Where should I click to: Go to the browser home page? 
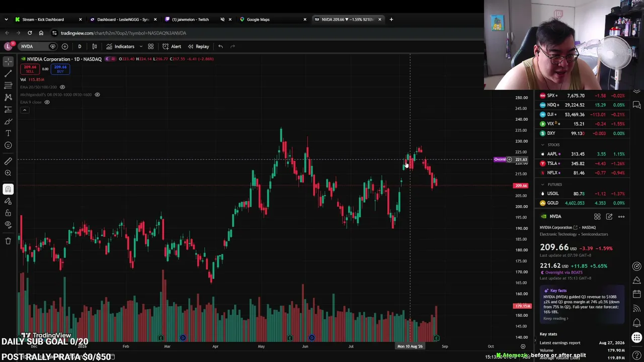(x=41, y=33)
